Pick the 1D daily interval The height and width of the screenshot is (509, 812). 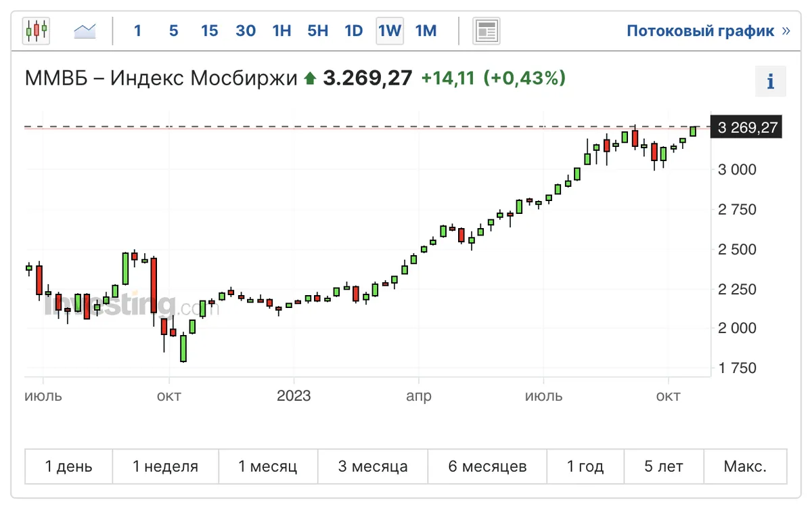tap(354, 30)
